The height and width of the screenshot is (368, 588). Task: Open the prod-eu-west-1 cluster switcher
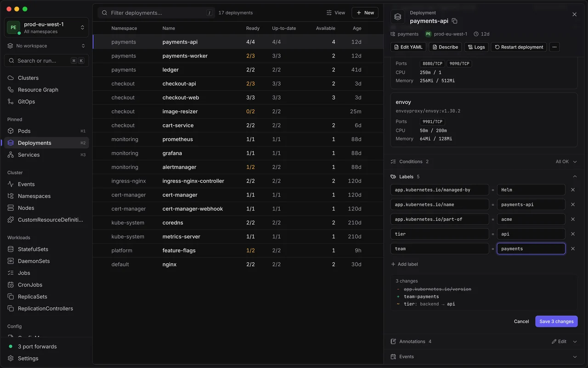pos(46,28)
